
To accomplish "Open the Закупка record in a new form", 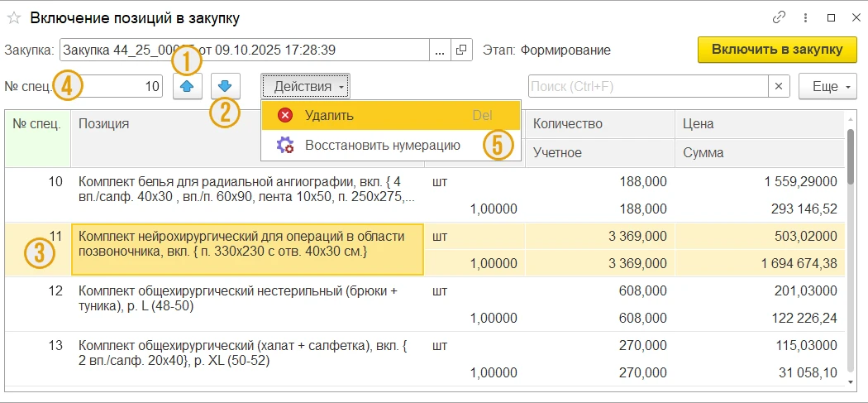I will tap(461, 50).
